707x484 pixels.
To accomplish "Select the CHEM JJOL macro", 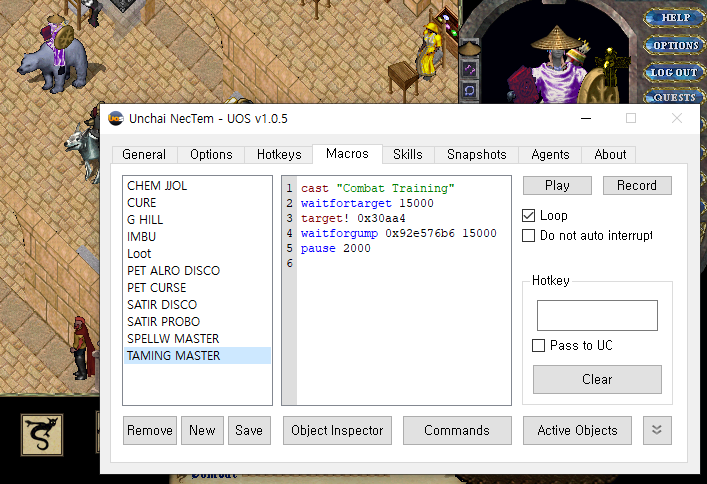I will click(x=197, y=185).
